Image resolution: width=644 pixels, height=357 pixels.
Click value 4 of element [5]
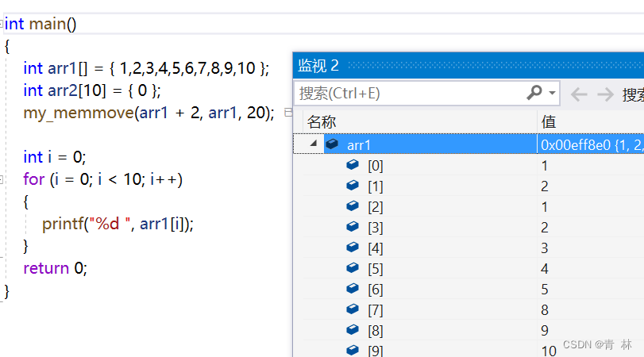pos(545,269)
